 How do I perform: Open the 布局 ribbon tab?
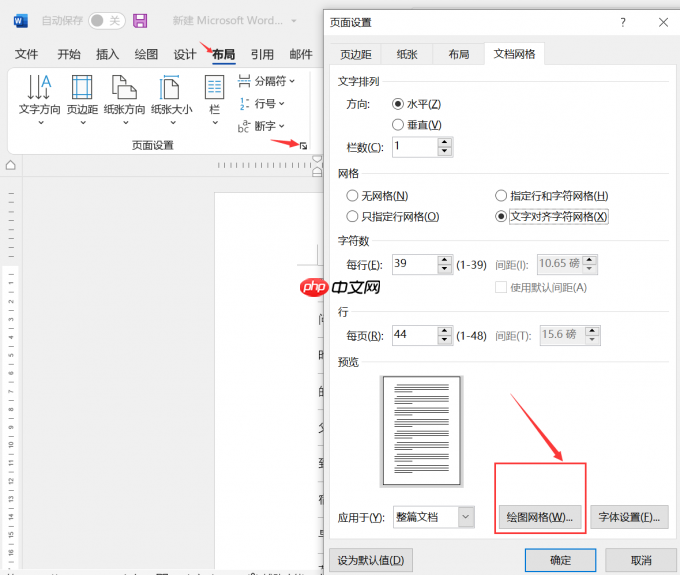point(224,54)
